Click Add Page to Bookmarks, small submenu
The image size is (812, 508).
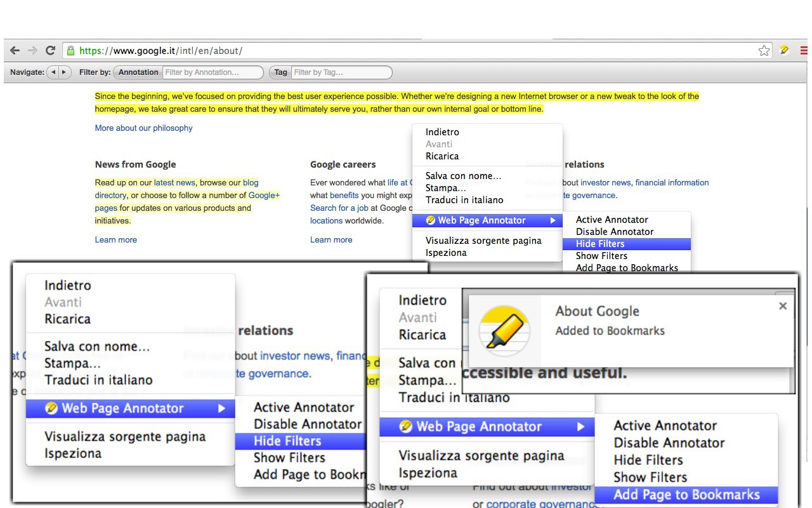[x=627, y=268]
